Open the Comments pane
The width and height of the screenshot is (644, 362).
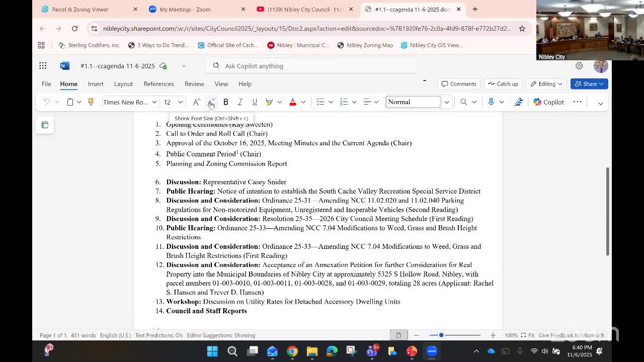458,84
